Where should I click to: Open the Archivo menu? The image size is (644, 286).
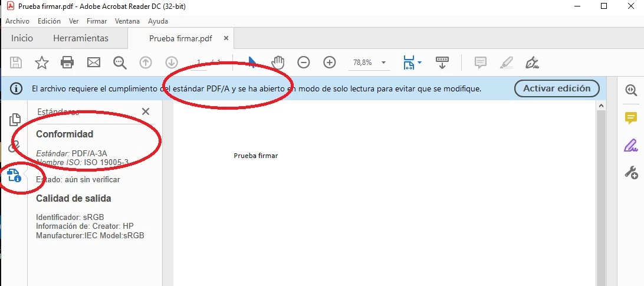point(17,21)
